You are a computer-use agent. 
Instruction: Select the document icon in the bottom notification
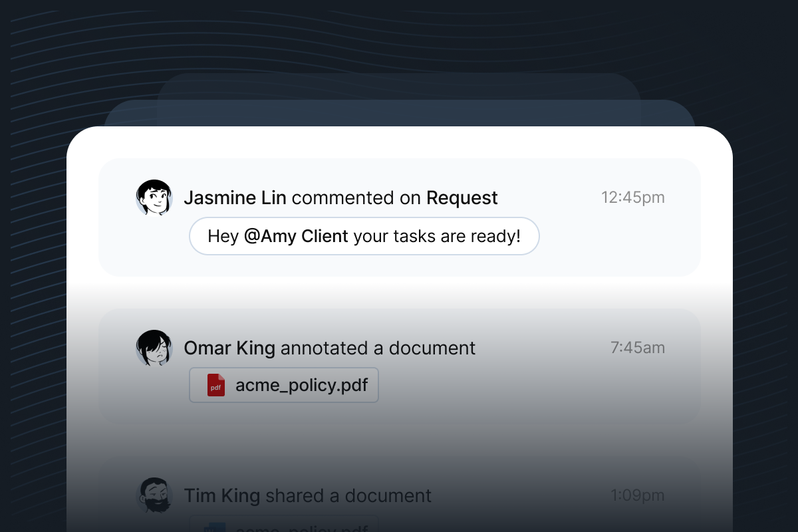pyautogui.click(x=214, y=529)
